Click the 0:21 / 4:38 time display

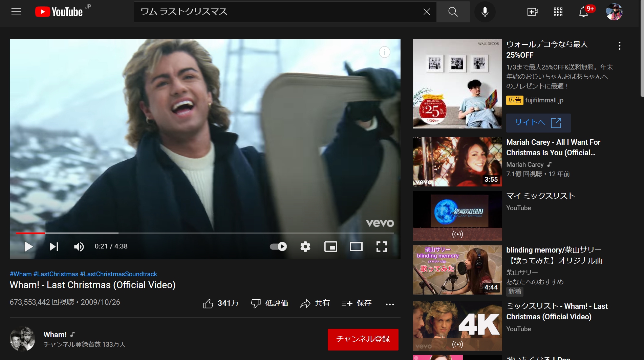[x=111, y=246]
